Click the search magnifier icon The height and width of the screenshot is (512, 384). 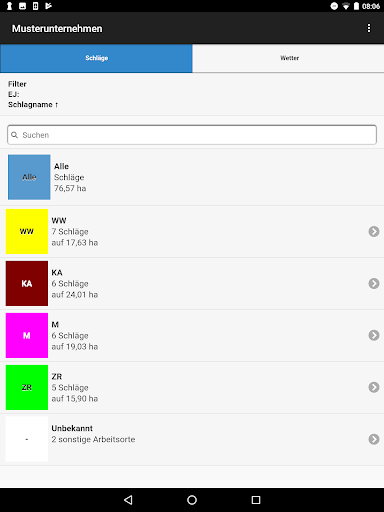pos(14,135)
